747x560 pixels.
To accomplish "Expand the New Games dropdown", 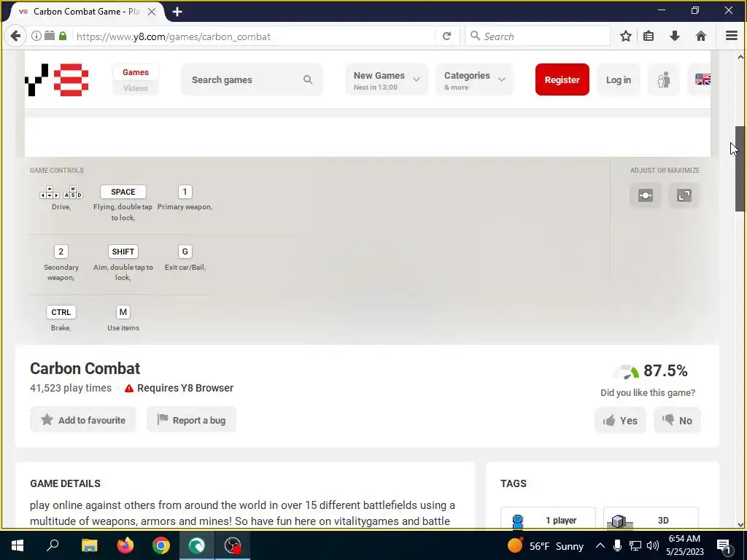I will coord(387,80).
